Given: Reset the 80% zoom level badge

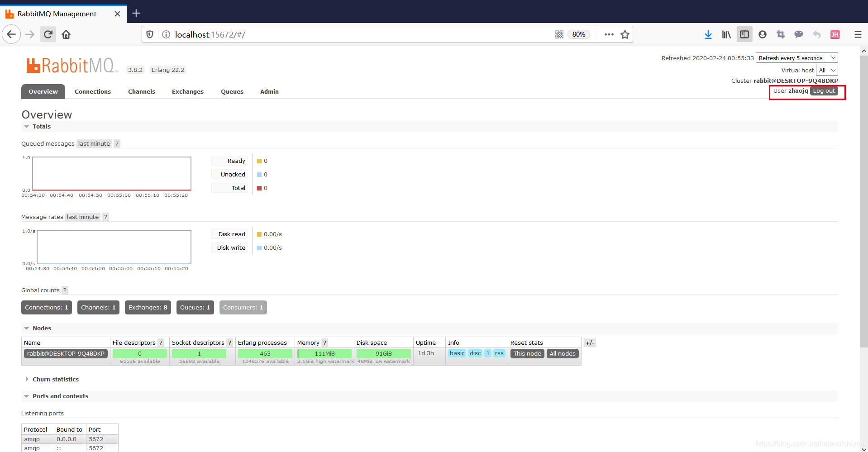Looking at the screenshot, I should [x=579, y=34].
